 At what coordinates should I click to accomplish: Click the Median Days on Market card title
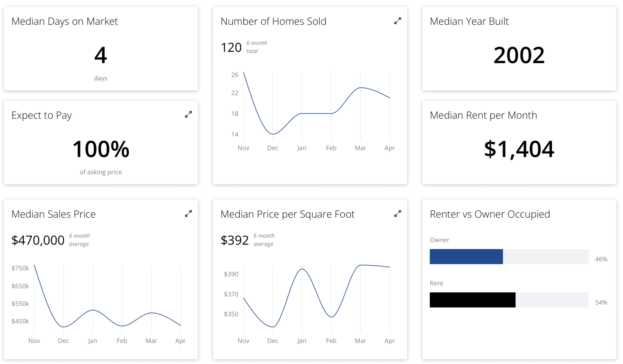pos(64,21)
